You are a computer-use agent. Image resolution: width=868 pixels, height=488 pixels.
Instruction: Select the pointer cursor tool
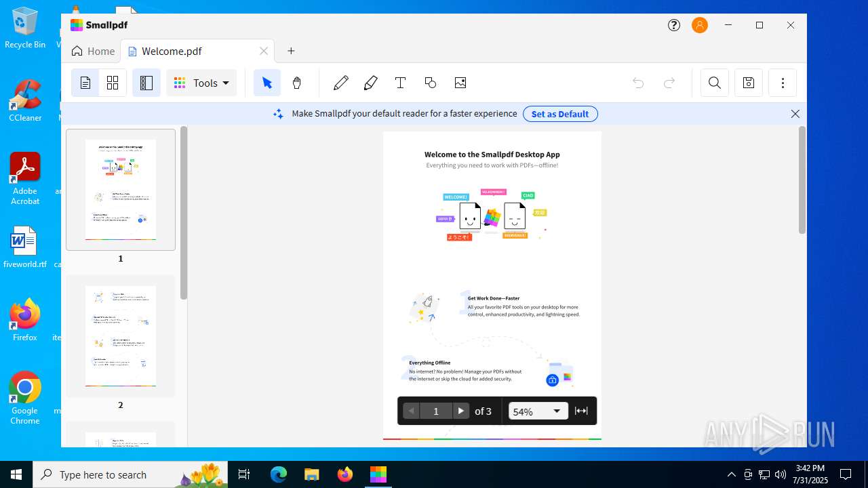pos(267,83)
